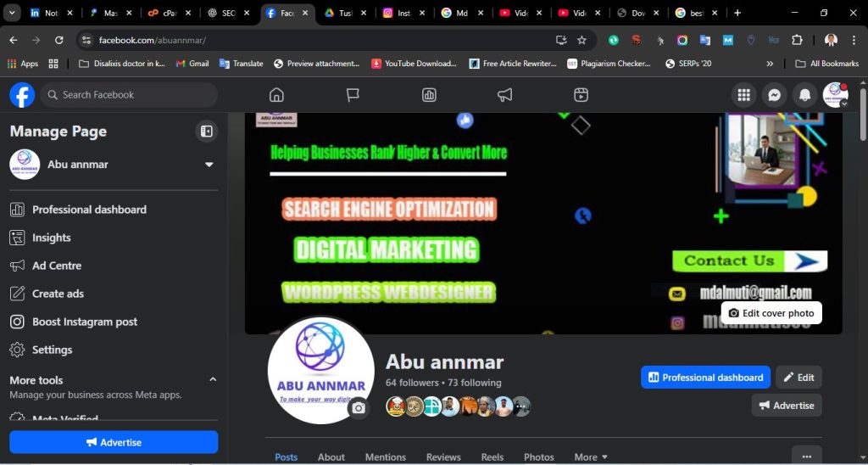868x465 pixels.
Task: Expand the More tab dropdown
Action: click(591, 457)
